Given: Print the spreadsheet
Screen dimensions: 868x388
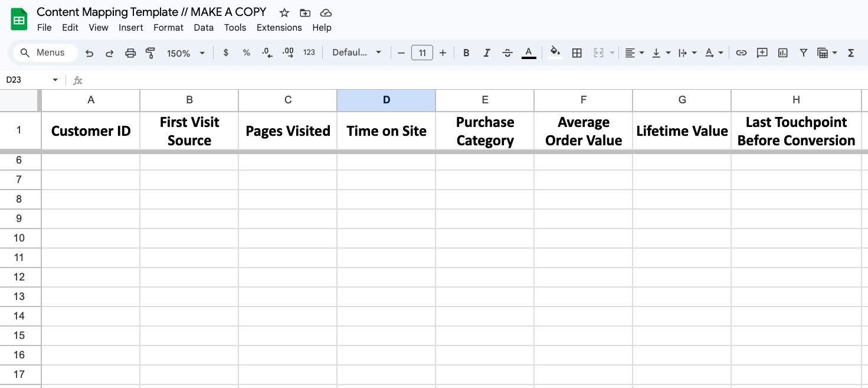Looking at the screenshot, I should pyautogui.click(x=130, y=53).
